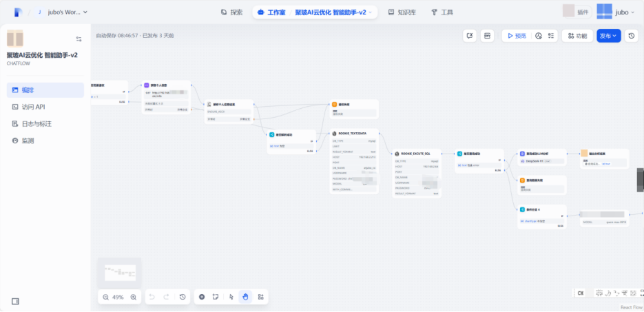Open the ENV environment variables panel

[488, 36]
